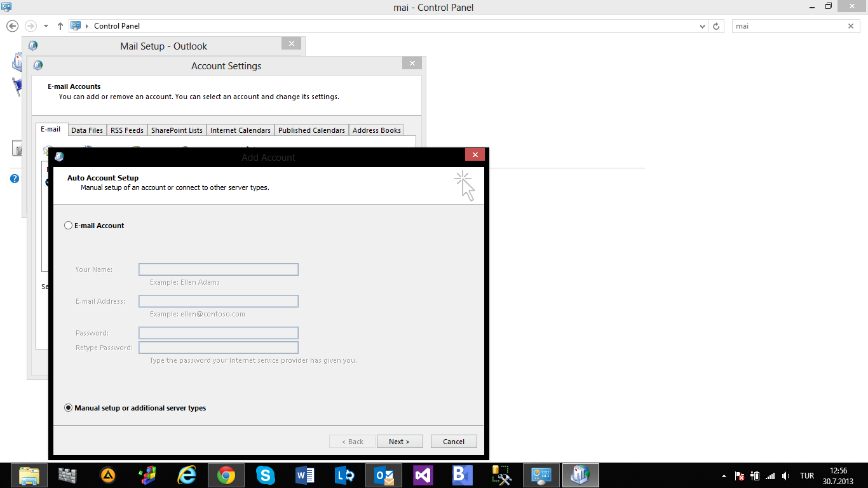Click the Next button

point(400,442)
